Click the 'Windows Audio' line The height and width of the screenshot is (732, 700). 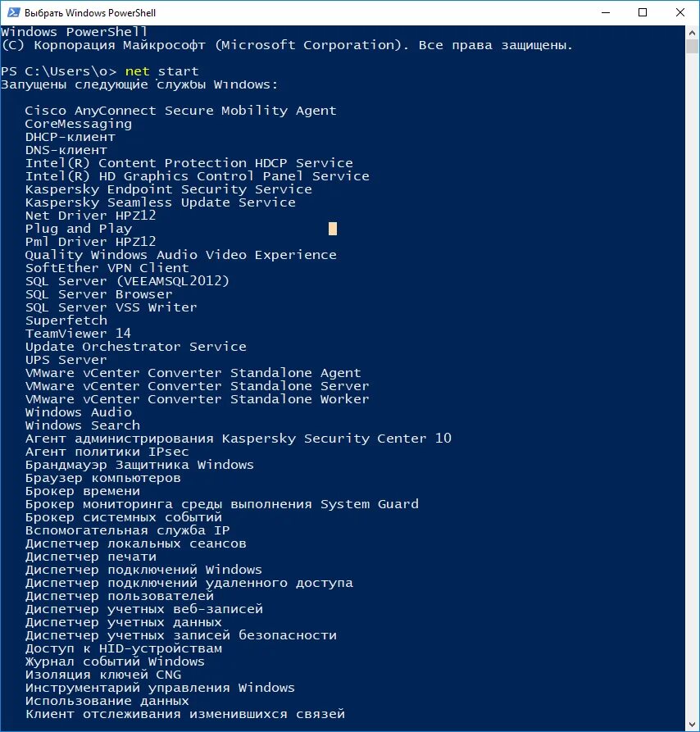[x=79, y=412]
